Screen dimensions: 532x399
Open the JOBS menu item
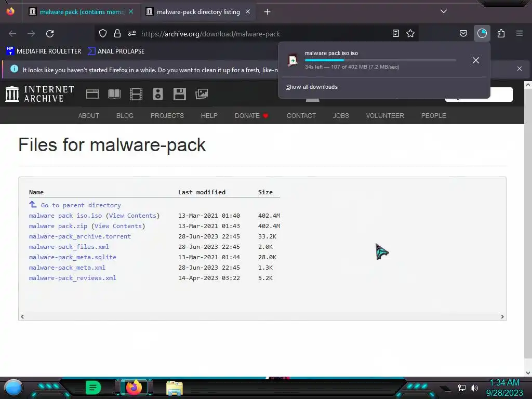point(341,116)
